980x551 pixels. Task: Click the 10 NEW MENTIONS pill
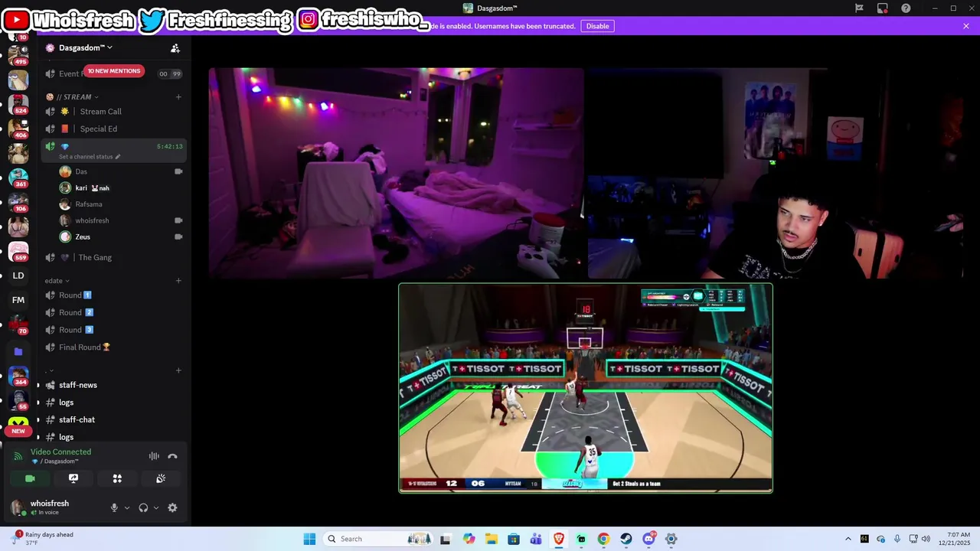pos(113,71)
